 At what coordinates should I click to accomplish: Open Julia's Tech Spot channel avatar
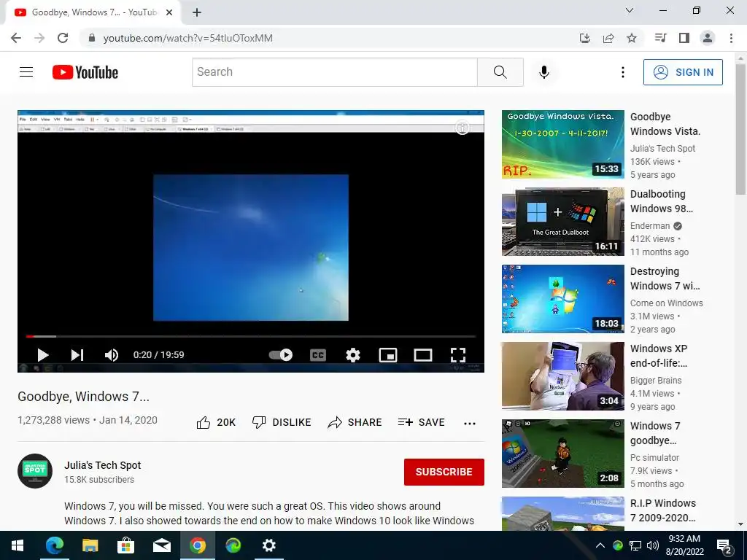(x=35, y=471)
